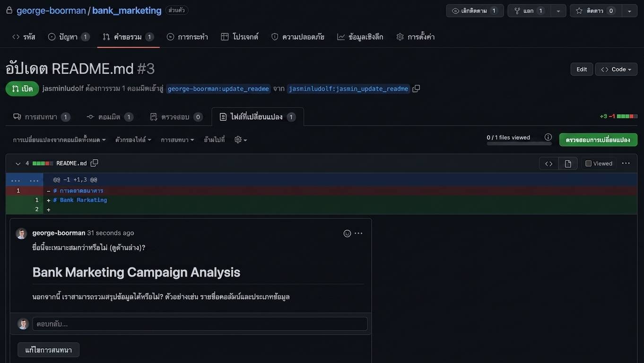Click the avatar beside the reply field
This screenshot has width=644, height=363.
[23, 324]
